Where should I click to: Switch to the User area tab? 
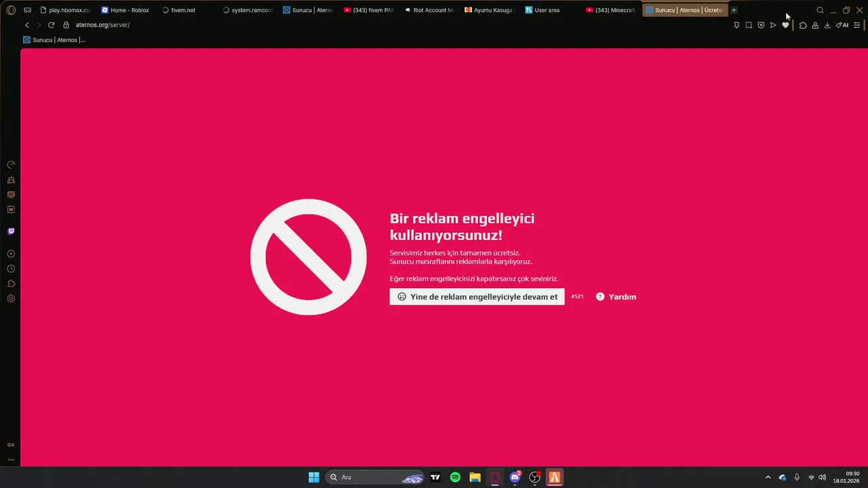551,10
